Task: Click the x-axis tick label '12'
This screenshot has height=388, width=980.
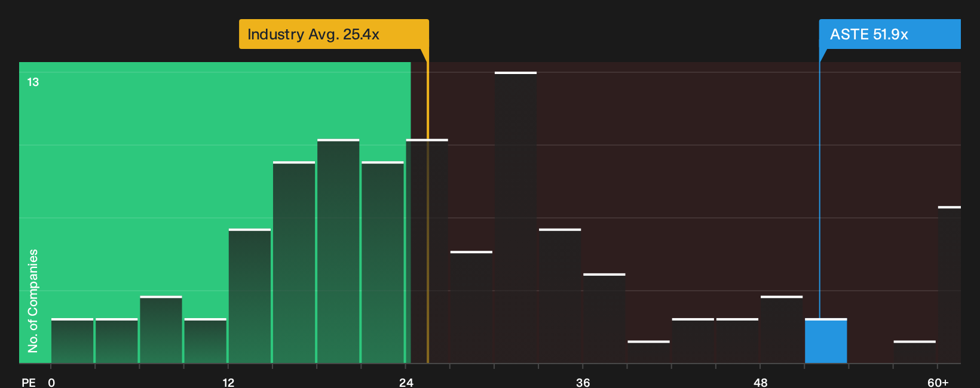Action: pos(228,383)
